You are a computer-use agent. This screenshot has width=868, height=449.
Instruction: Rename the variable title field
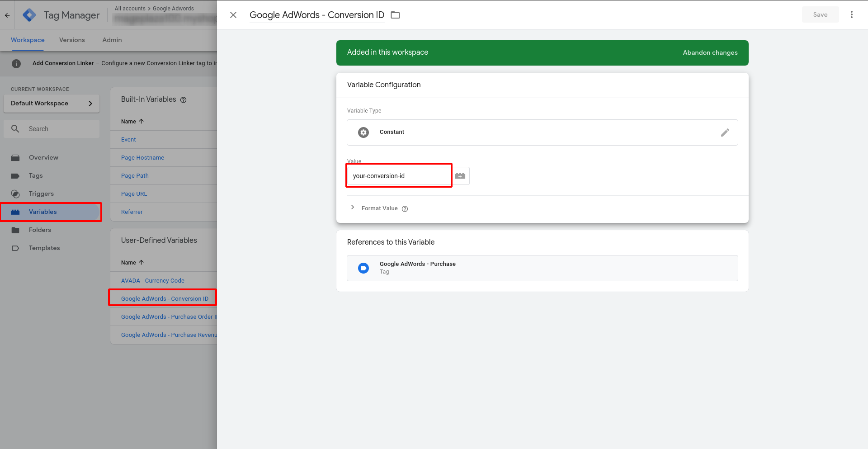(317, 15)
